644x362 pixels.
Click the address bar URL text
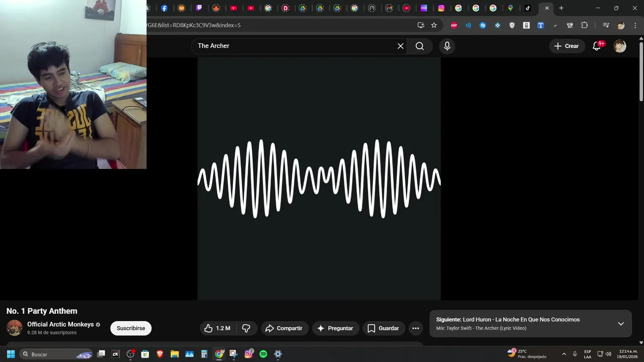point(194,25)
